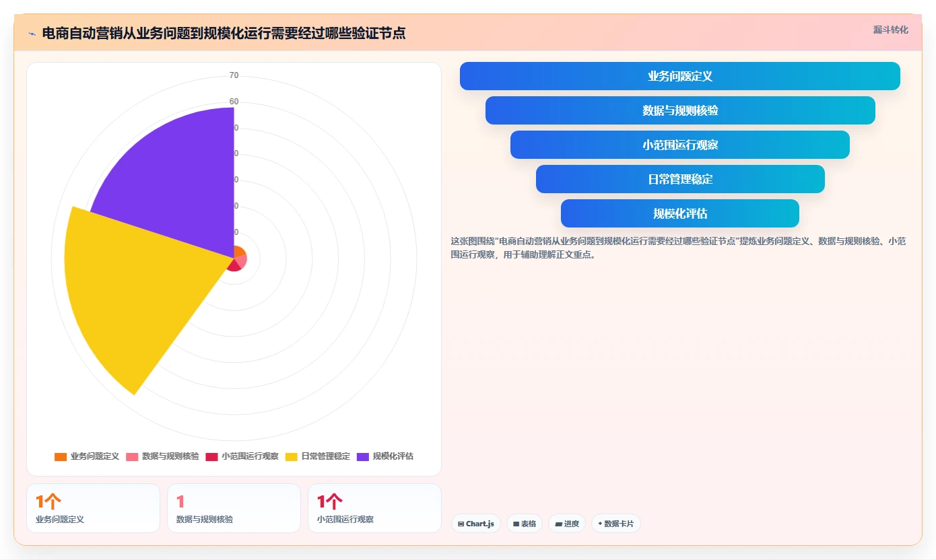
Task: Click the 数据与规则核验 funnel stage bar
Action: pyautogui.click(x=680, y=110)
